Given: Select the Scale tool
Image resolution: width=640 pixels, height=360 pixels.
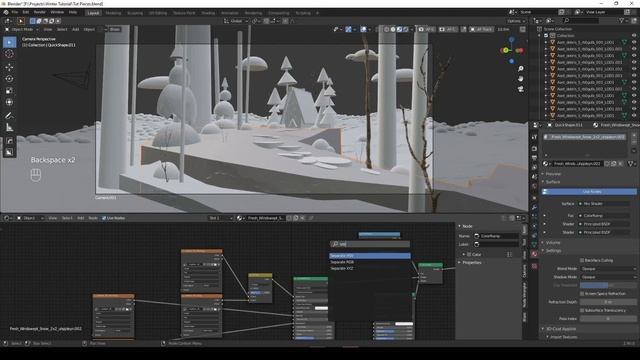Looking at the screenshot, I should [x=9, y=91].
